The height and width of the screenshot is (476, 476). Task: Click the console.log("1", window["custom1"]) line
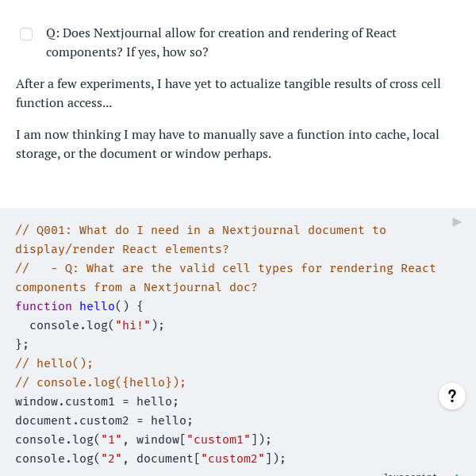[x=143, y=440]
